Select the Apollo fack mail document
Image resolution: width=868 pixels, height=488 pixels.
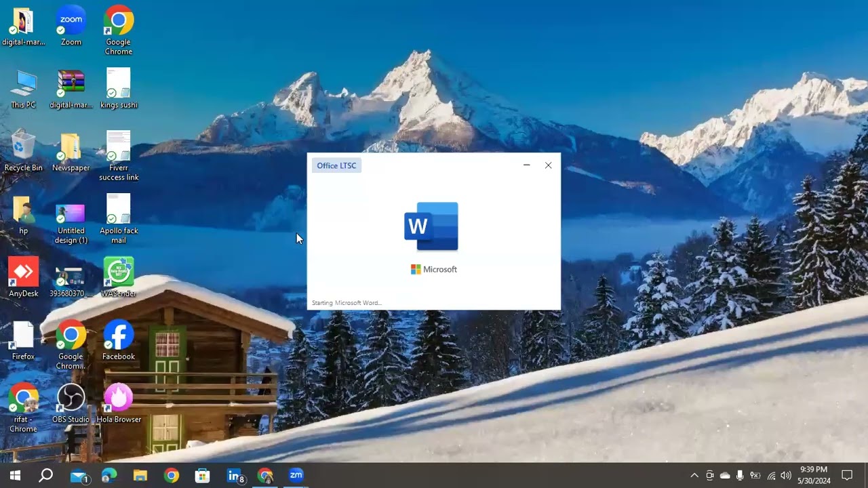click(x=119, y=220)
